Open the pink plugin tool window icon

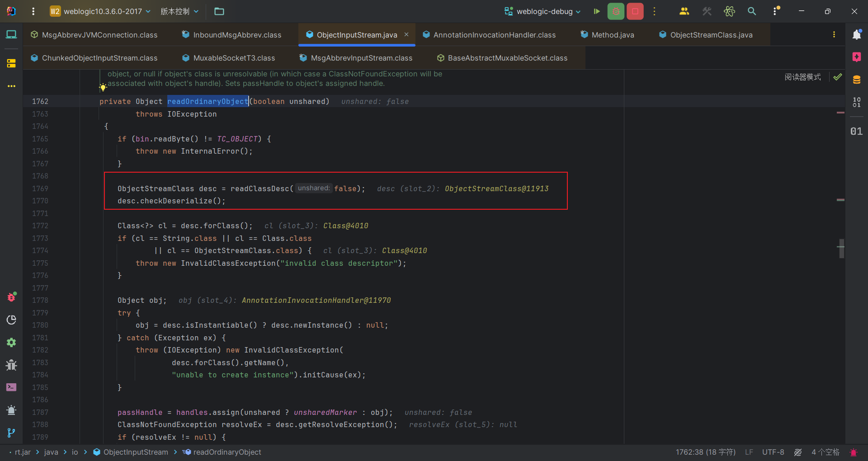[857, 57]
